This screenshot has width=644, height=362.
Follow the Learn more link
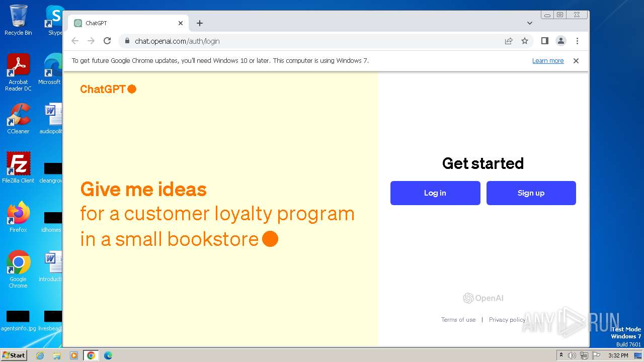(x=548, y=61)
